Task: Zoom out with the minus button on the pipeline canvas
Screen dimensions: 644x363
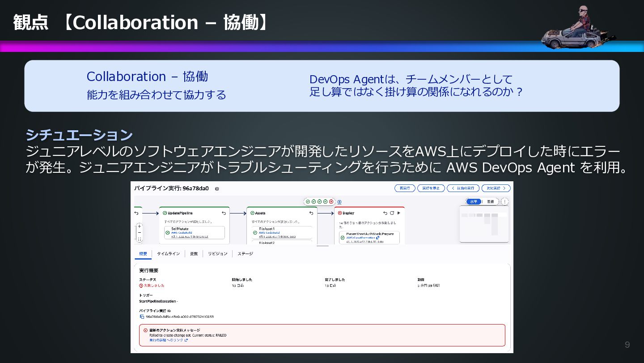Action: pos(140,233)
